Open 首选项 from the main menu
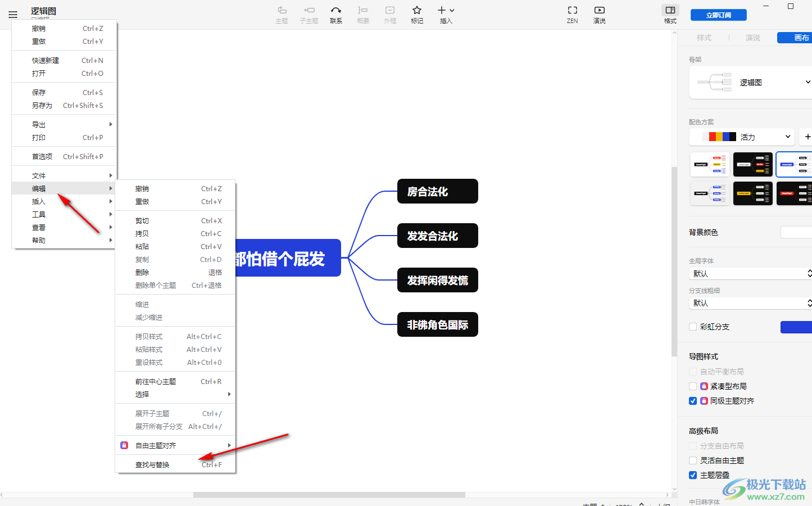The image size is (812, 506). (63, 156)
